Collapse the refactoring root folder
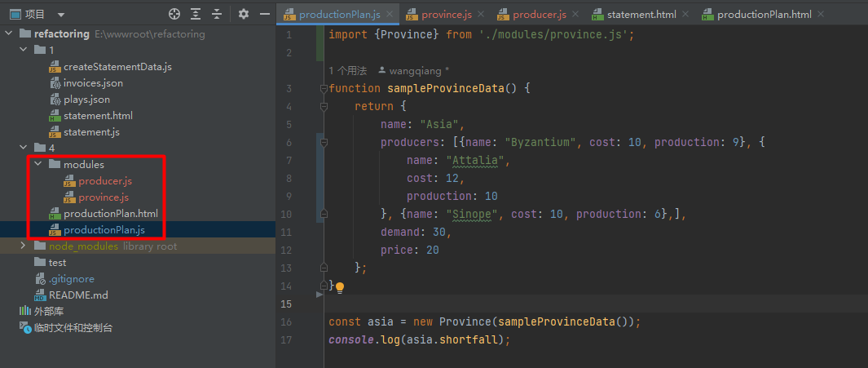Viewport: 868px width, 368px height. [x=9, y=34]
